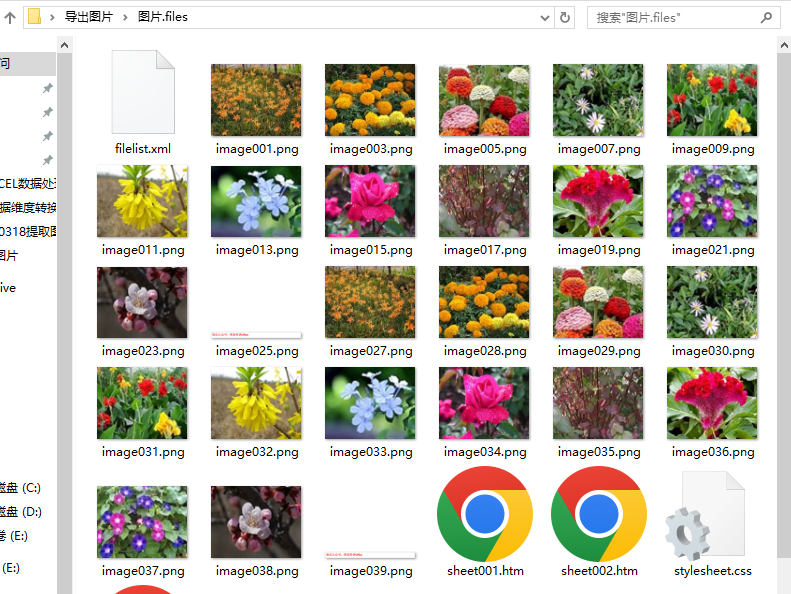The image size is (791, 594).
Task: Select image019.png cockscomb thumbnail
Action: click(598, 201)
